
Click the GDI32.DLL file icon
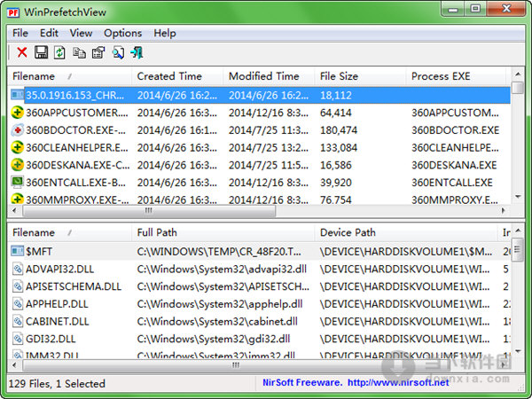pos(18,339)
